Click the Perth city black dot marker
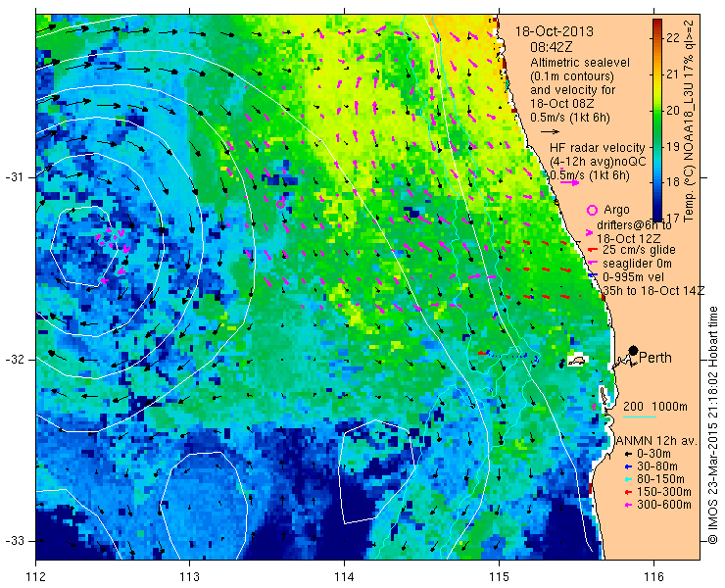 tap(634, 350)
